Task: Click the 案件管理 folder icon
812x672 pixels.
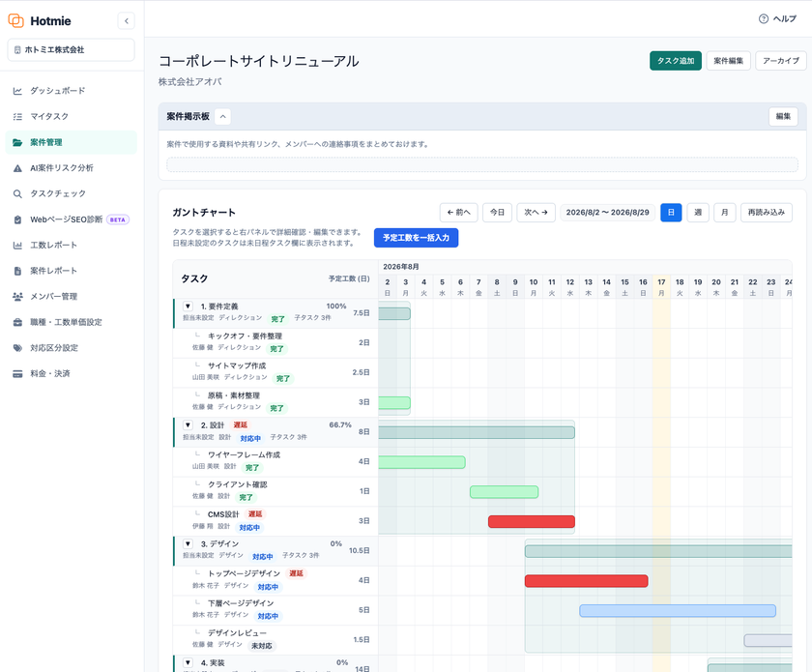Action: point(17,142)
